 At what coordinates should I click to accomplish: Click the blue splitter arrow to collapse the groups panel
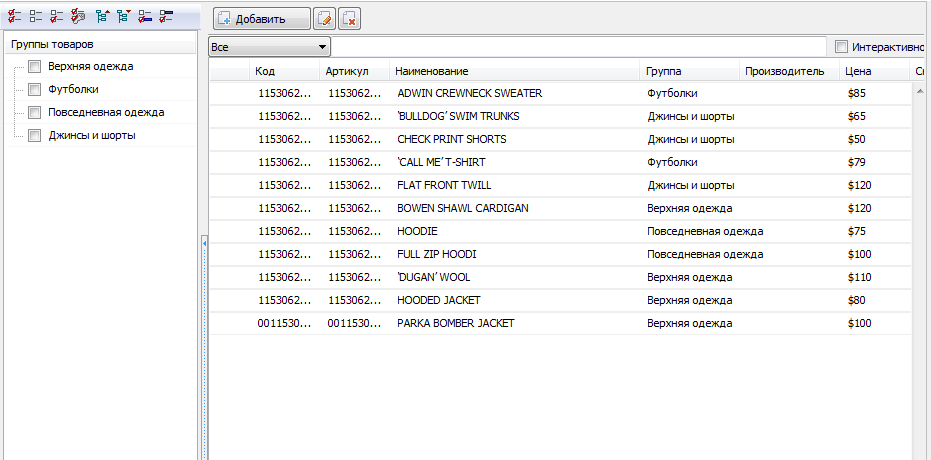click(x=204, y=243)
